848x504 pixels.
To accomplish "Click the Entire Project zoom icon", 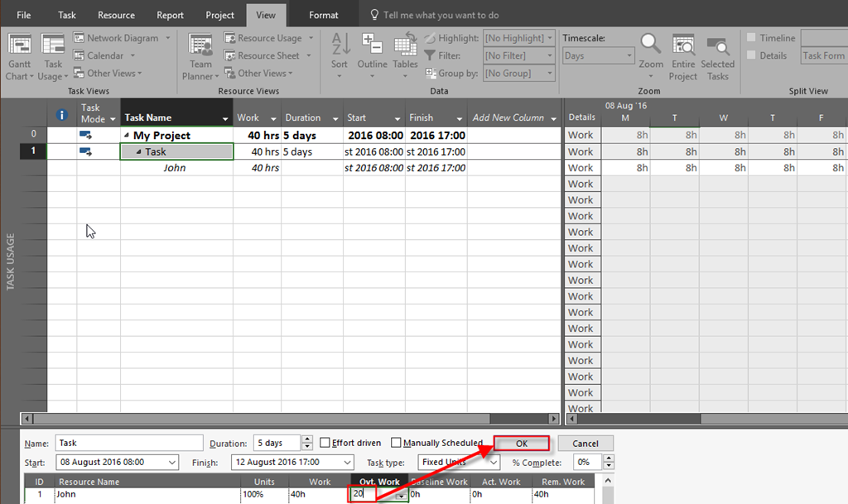I will [x=683, y=46].
